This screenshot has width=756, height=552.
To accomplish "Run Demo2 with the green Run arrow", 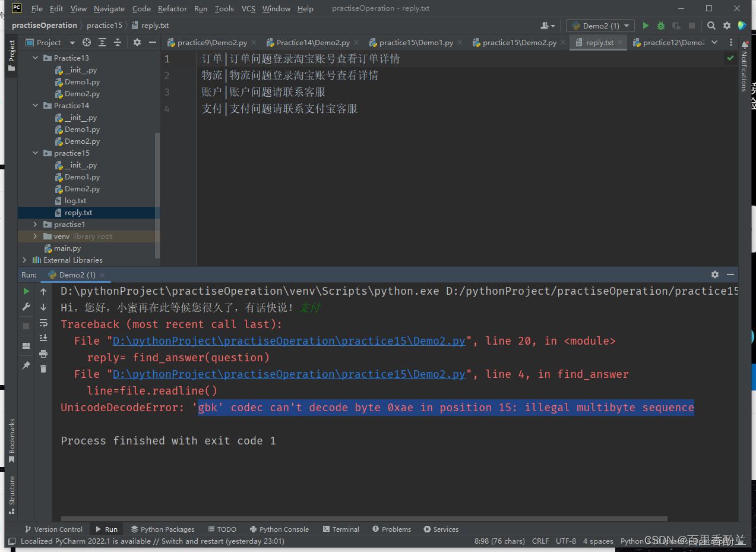I will tap(646, 26).
